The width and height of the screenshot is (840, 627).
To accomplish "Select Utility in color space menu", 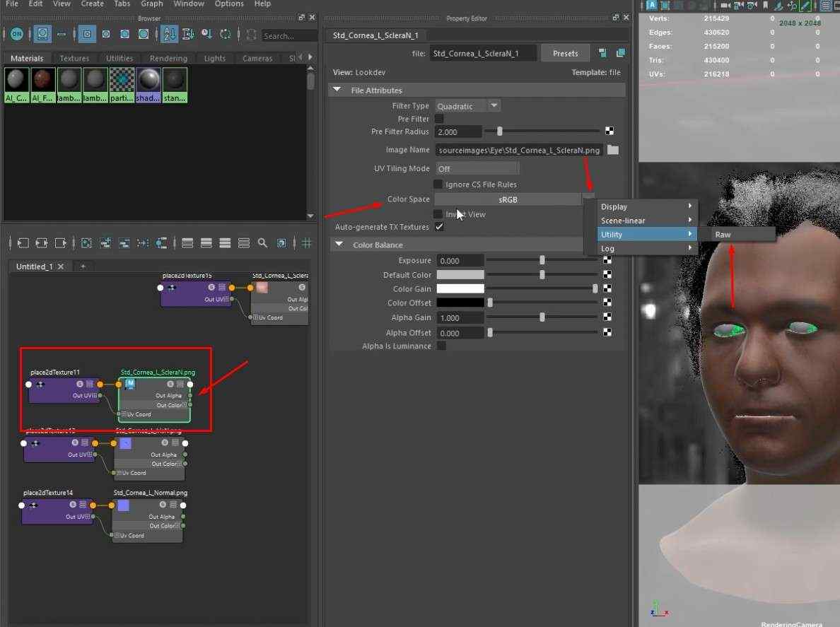I will [647, 234].
